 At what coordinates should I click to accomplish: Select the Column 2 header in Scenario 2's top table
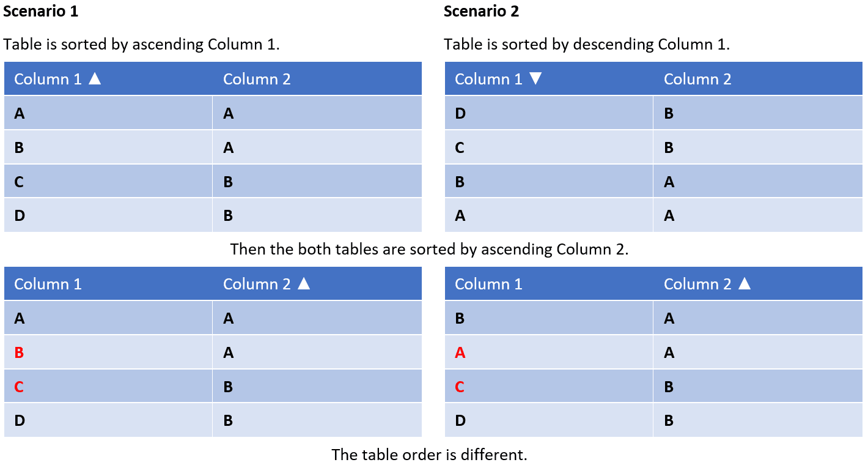pos(758,78)
